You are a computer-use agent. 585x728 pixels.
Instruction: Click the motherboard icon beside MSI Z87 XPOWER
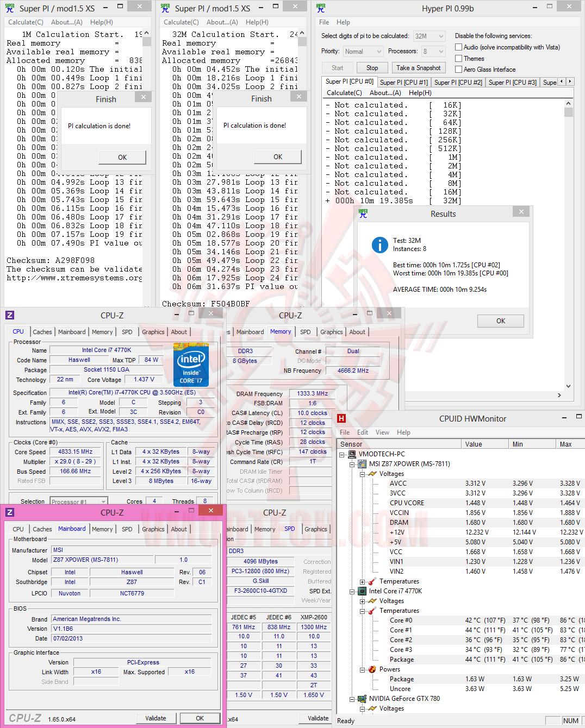(362, 464)
